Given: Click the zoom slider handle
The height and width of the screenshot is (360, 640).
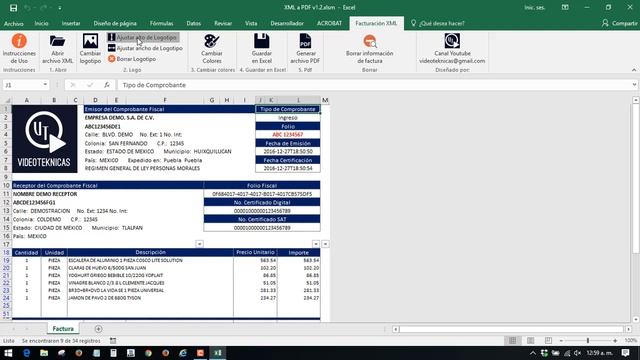Looking at the screenshot, I should [588, 340].
